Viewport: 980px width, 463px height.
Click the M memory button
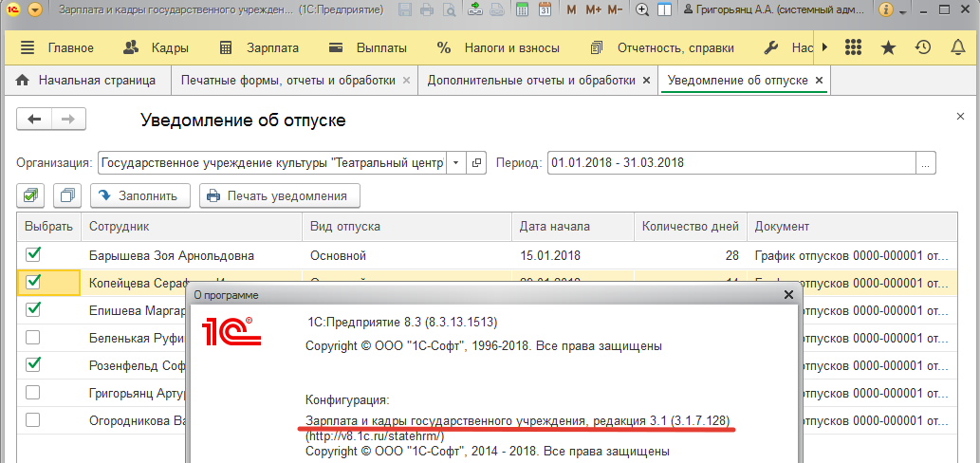(x=571, y=10)
